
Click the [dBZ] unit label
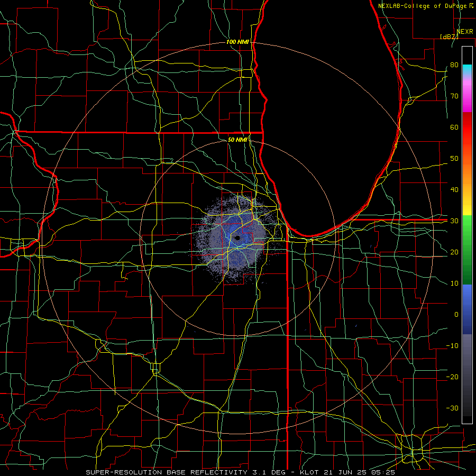pos(449,36)
